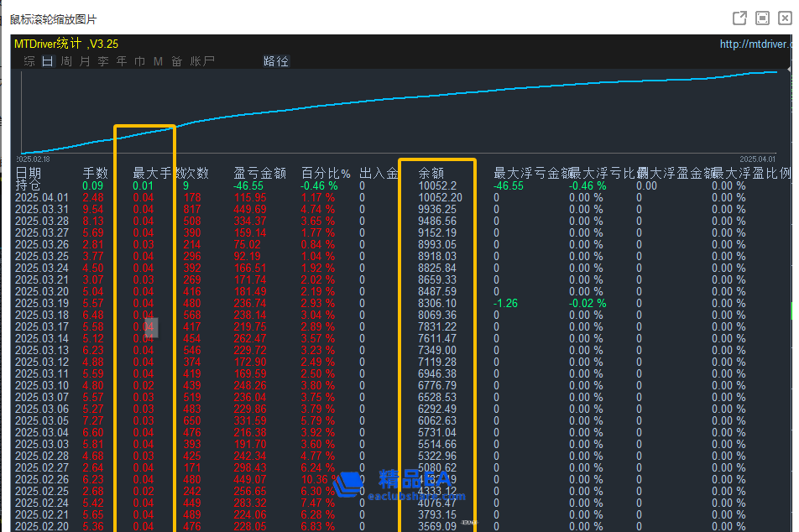Open the 月 monthly statistics tab
The height and width of the screenshot is (532, 799).
point(84,61)
